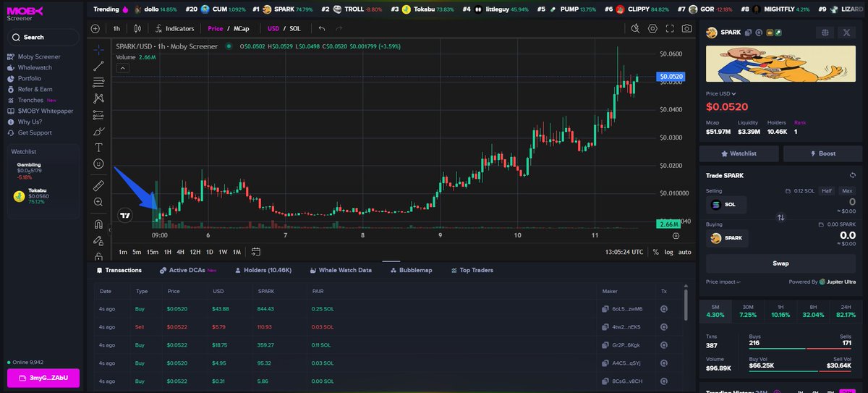Switch chart currency to SOL
The image size is (868, 393).
pos(295,28)
